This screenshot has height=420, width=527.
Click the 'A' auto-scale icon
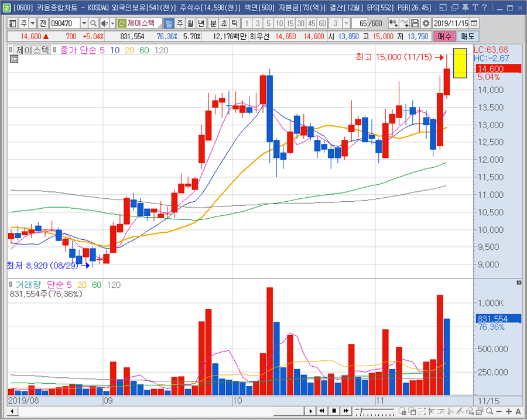[518, 411]
